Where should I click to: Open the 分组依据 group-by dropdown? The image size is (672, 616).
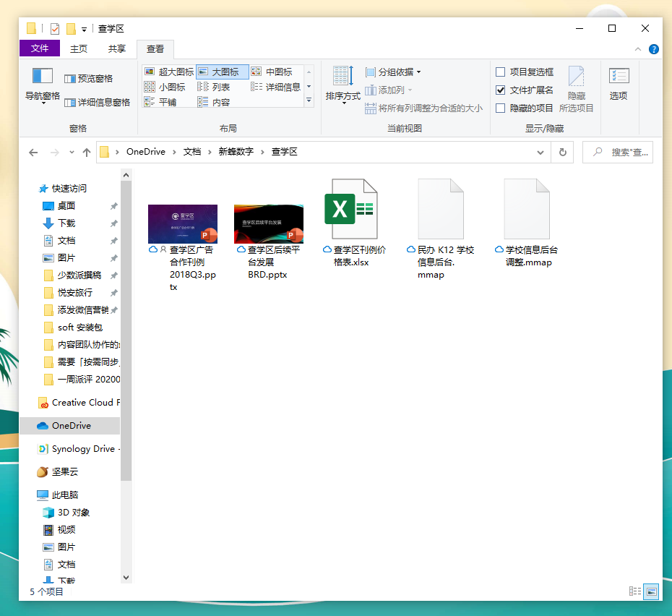pyautogui.click(x=391, y=71)
